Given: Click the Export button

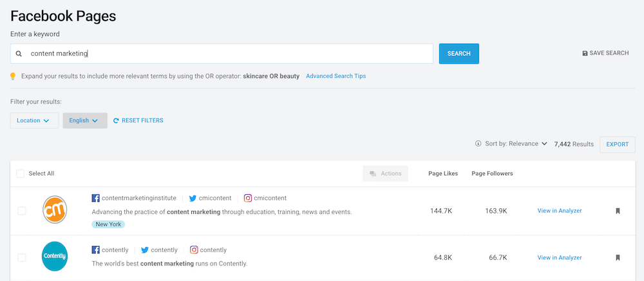Looking at the screenshot, I should [617, 145].
